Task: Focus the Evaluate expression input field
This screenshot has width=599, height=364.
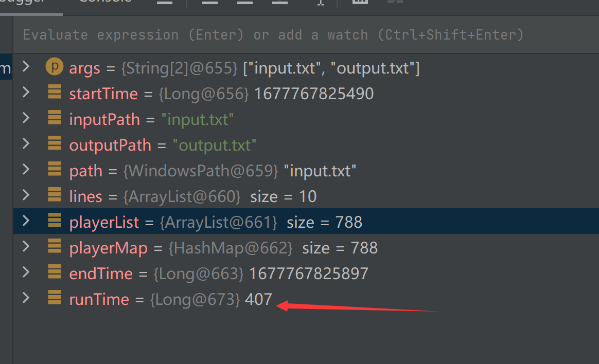Action: (x=273, y=35)
